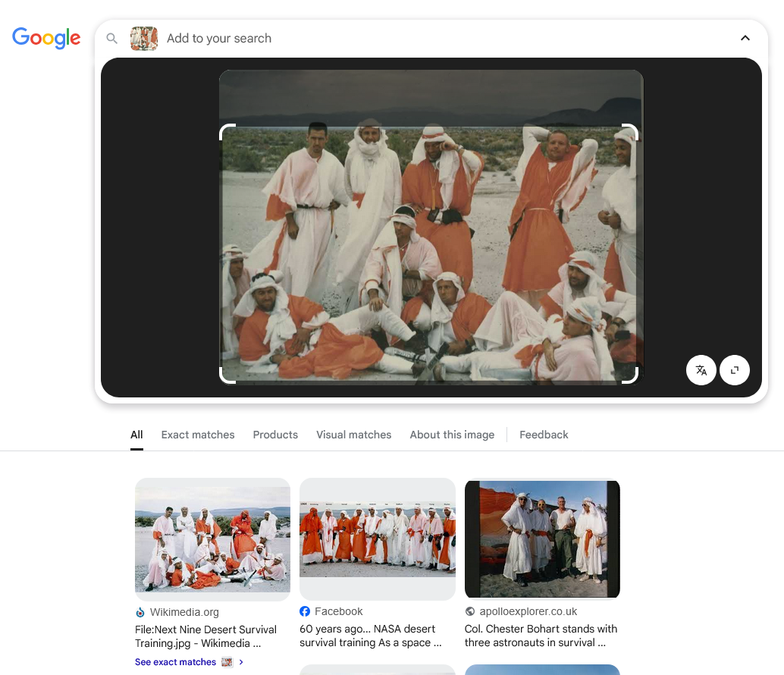
Task: Open the Facebook result thumbnail
Action: (x=378, y=539)
